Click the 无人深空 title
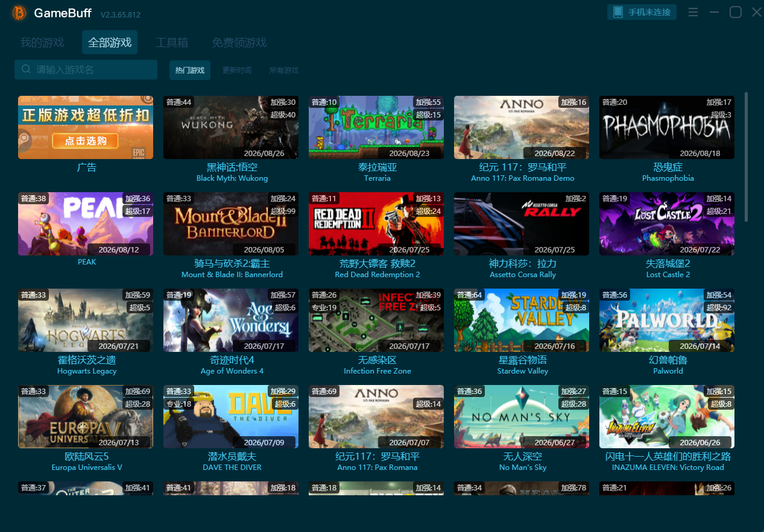This screenshot has width=764, height=532. [523, 456]
